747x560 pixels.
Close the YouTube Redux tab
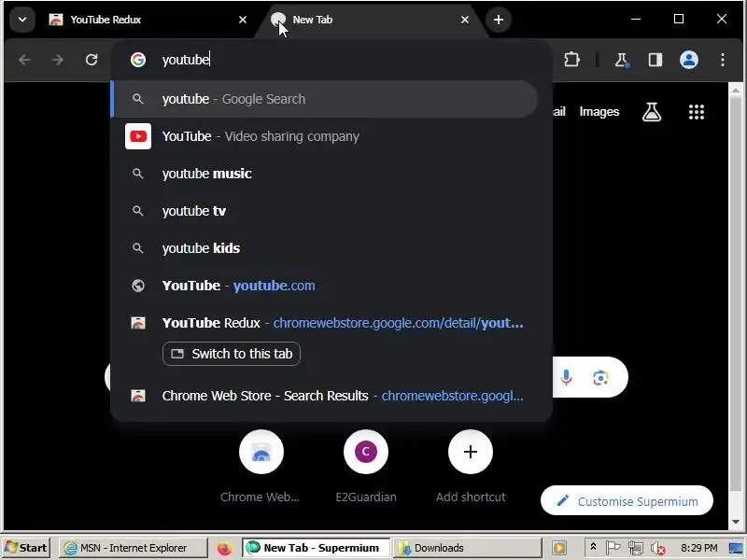tap(243, 20)
